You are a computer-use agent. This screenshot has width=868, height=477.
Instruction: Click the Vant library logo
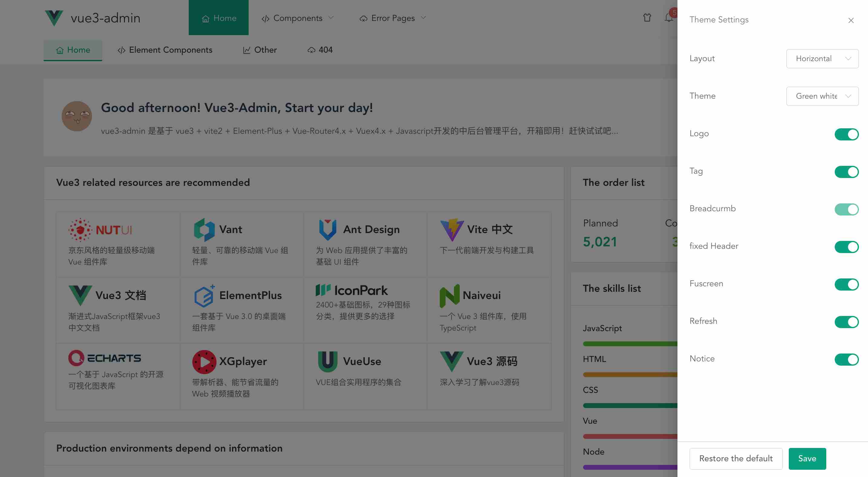click(x=204, y=229)
